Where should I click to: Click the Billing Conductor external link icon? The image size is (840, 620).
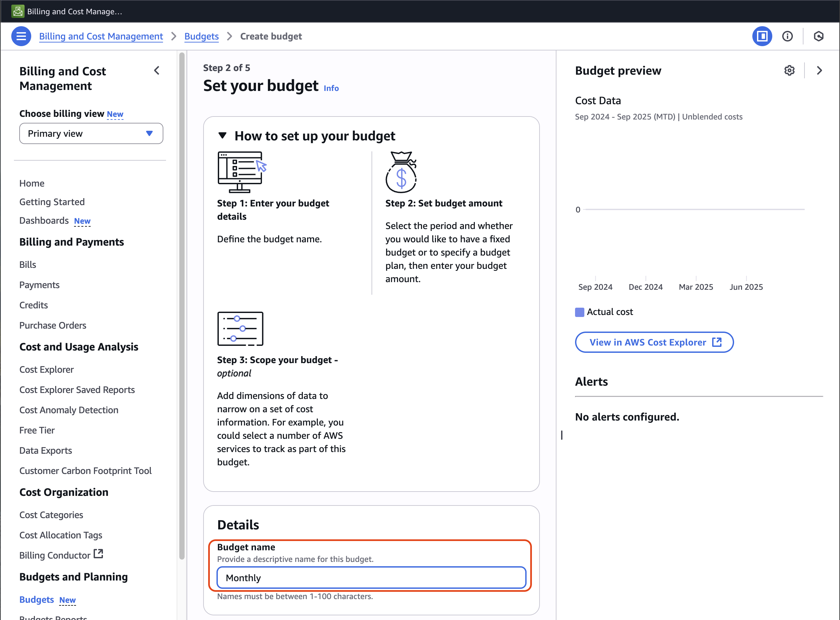click(x=98, y=554)
